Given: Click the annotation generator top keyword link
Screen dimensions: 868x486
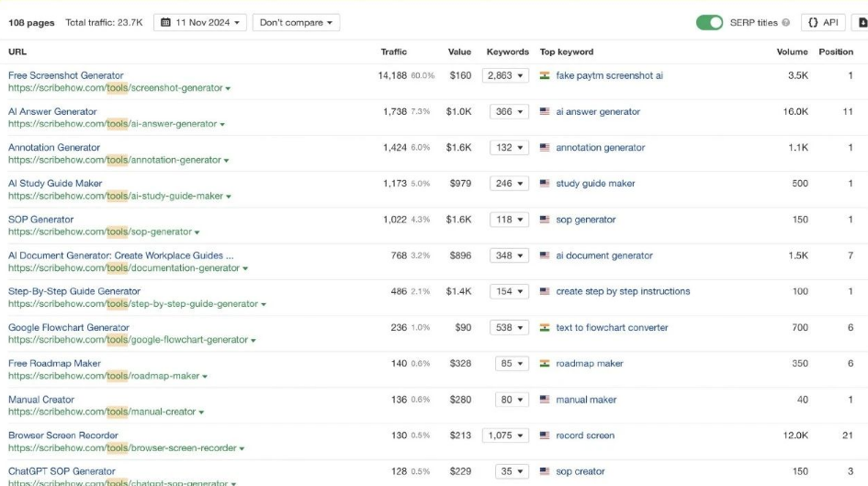Looking at the screenshot, I should tap(600, 147).
